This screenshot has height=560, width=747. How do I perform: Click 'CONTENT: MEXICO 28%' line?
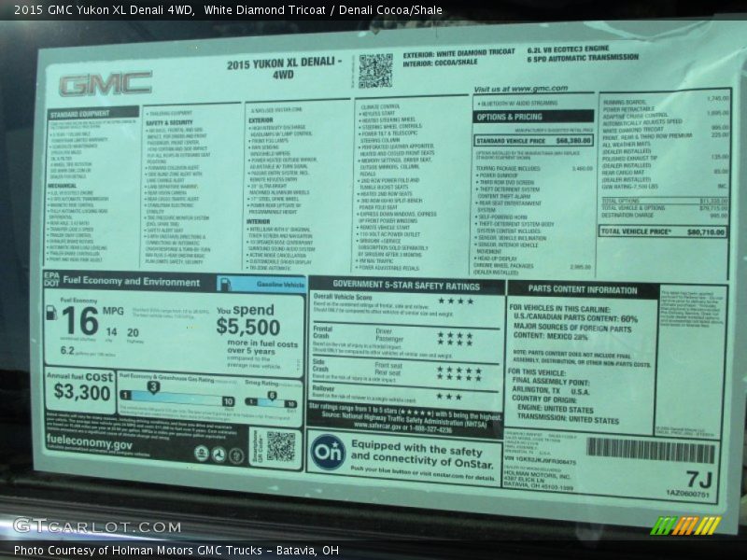pos(550,336)
